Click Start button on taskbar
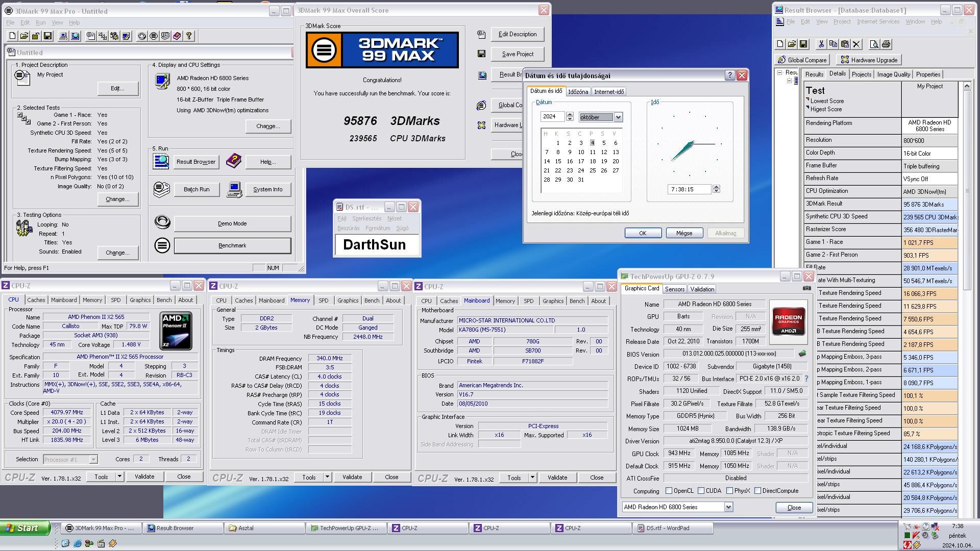Viewport: 980px width, 551px height. click(x=25, y=528)
